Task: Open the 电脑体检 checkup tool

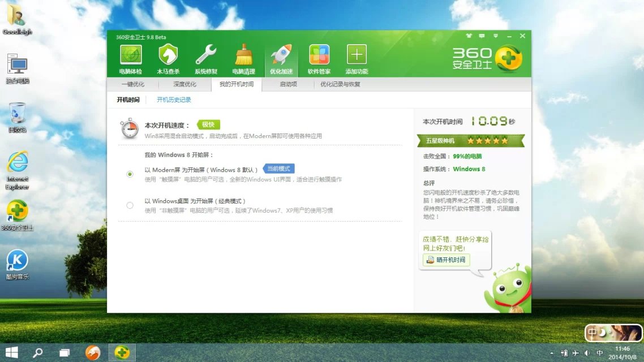Action: 131,59
